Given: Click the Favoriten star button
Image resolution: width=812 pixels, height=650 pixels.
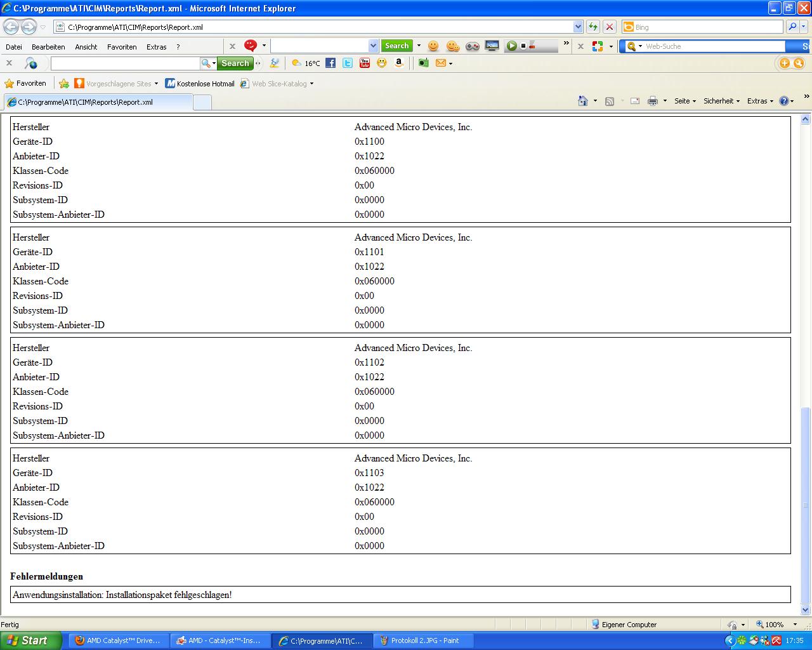Looking at the screenshot, I should pyautogui.click(x=25, y=83).
